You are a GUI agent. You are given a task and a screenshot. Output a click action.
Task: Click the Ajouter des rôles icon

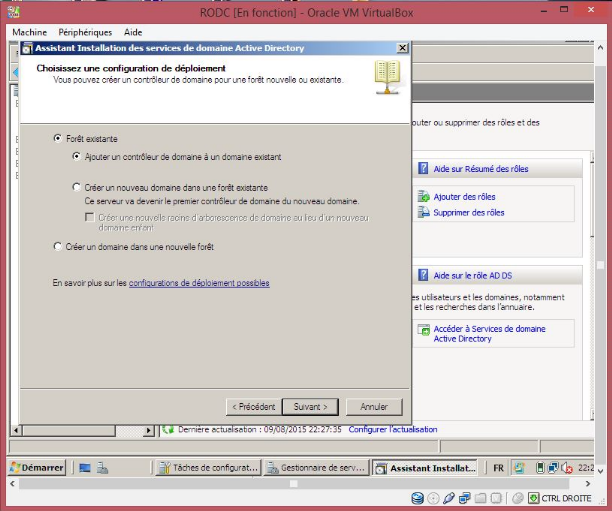point(424,198)
